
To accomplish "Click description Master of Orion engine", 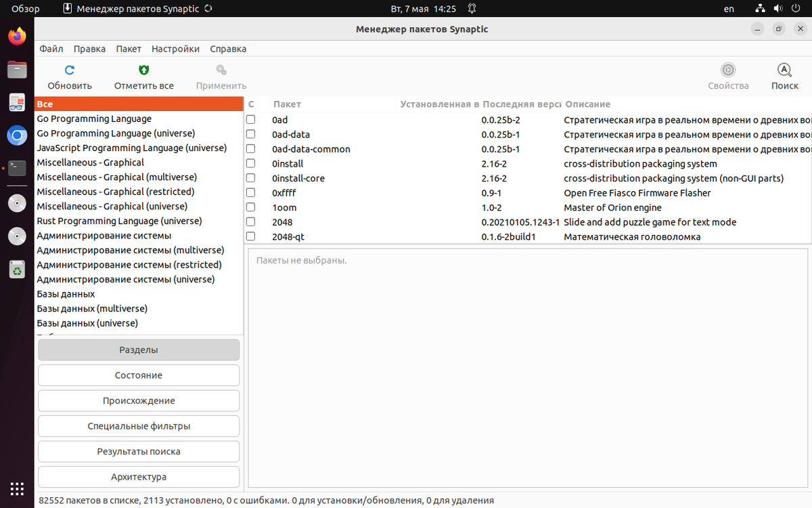I will (612, 208).
